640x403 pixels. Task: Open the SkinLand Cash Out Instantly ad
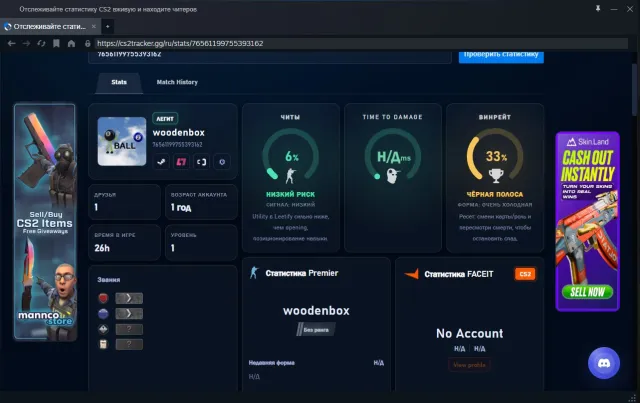tap(587, 221)
